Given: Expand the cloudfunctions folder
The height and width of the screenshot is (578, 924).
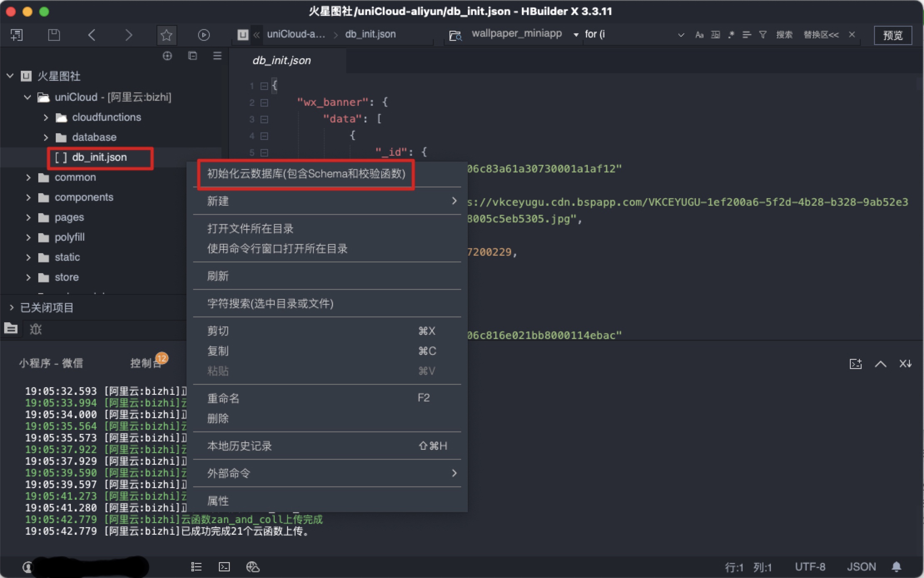Looking at the screenshot, I should point(46,117).
